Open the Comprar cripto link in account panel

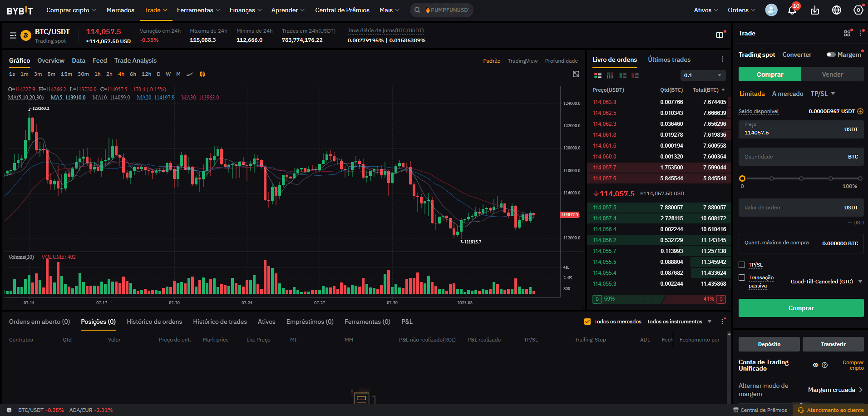click(x=853, y=365)
